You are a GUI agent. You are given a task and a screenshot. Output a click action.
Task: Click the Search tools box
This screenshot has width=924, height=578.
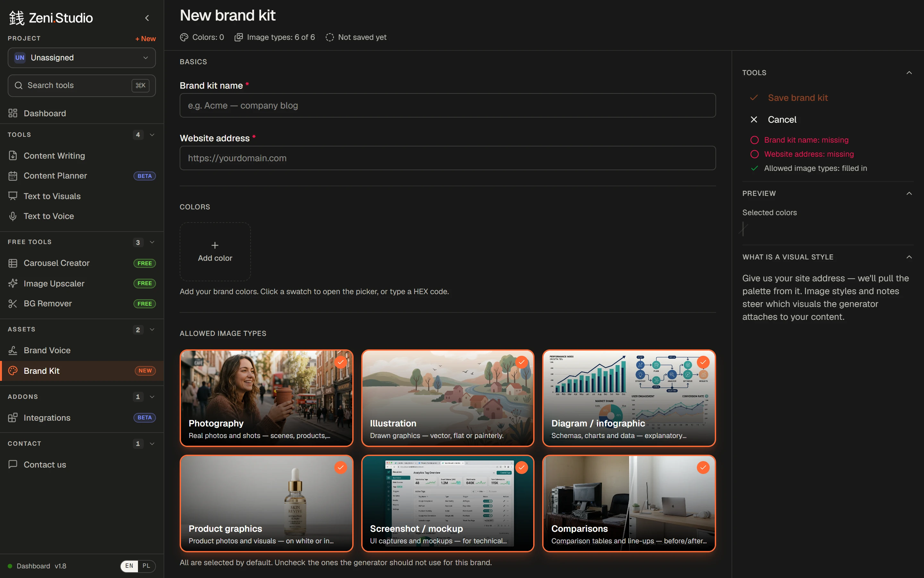(x=82, y=86)
